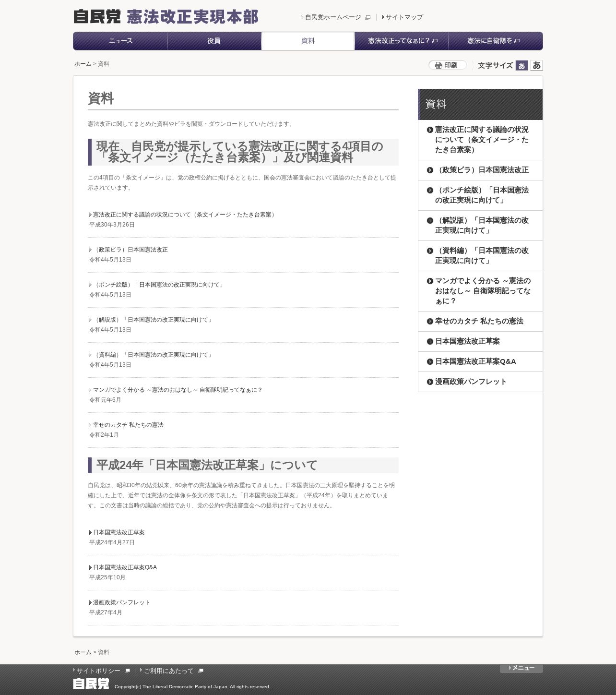Open （解説版） link in main list
This screenshot has height=695, width=616.
[153, 320]
